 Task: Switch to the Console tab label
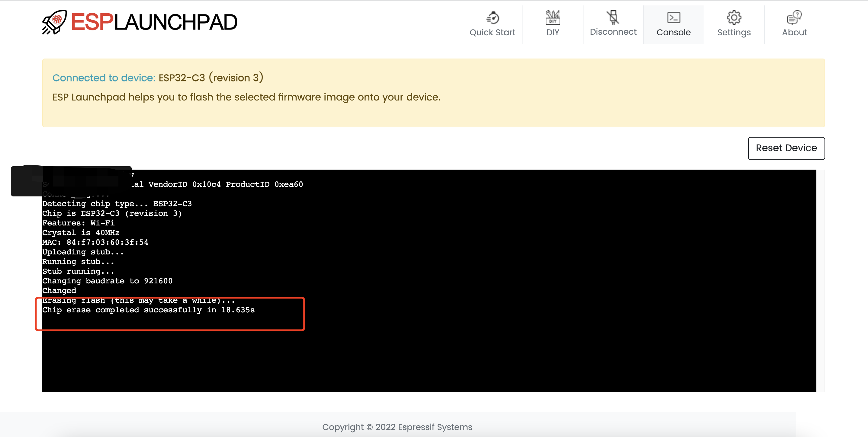click(673, 32)
